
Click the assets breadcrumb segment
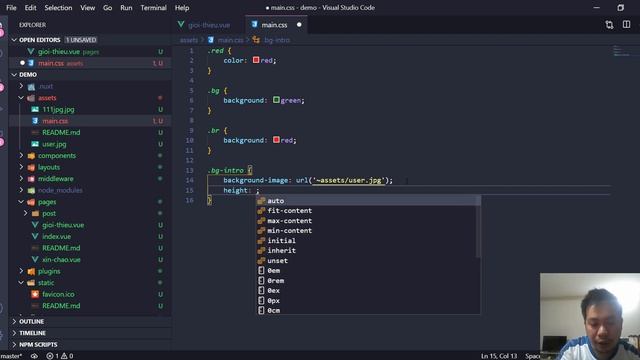[x=189, y=40]
